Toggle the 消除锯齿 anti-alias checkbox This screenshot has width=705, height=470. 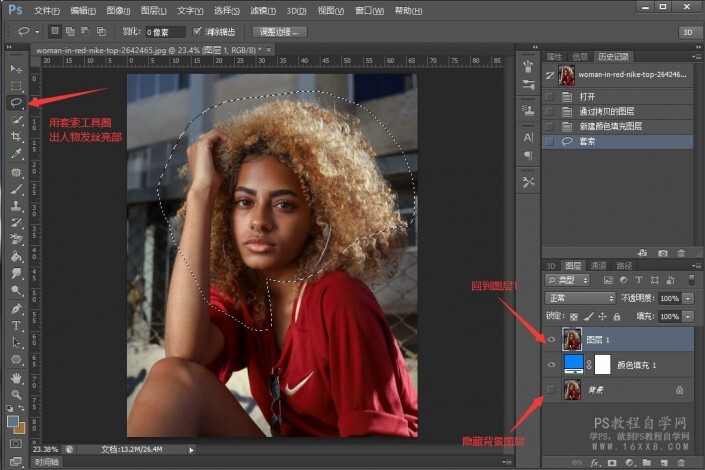(x=196, y=32)
